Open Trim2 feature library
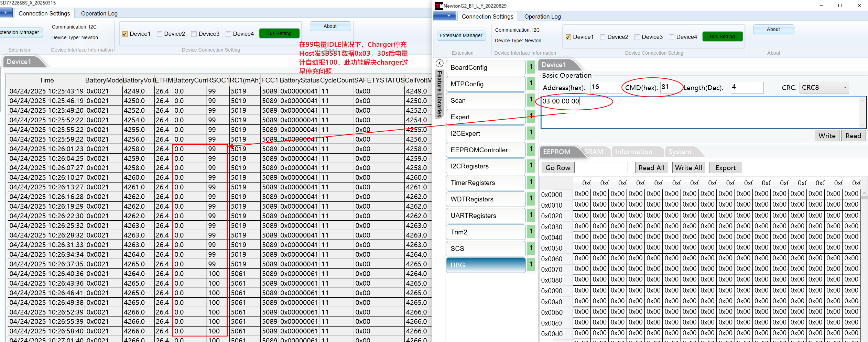Screen dimensions: 868x342 pos(486,232)
